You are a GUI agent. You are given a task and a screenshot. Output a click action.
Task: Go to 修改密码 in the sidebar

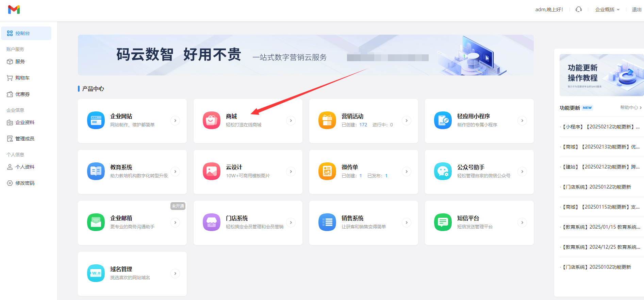(x=24, y=183)
